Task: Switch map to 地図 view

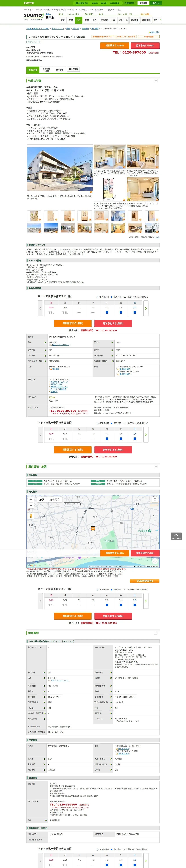Action: [42, 500]
